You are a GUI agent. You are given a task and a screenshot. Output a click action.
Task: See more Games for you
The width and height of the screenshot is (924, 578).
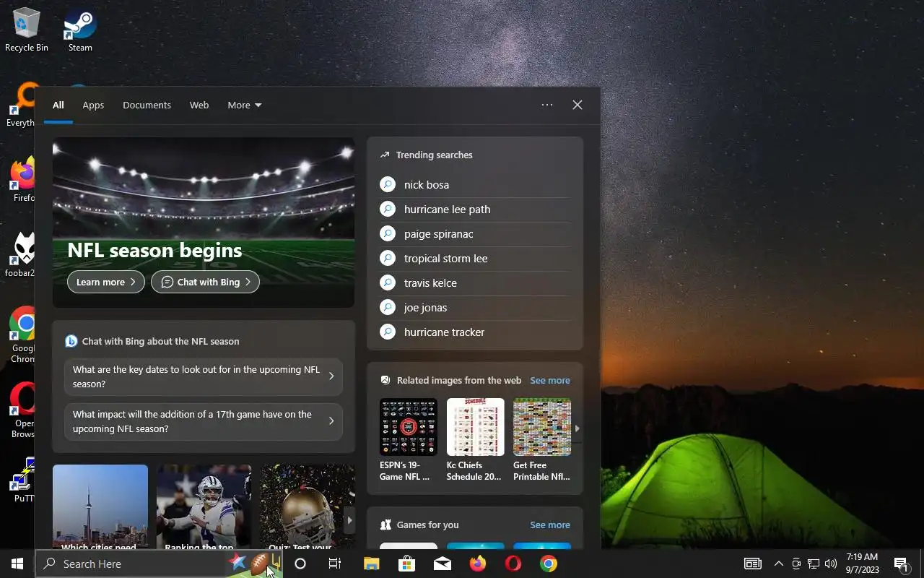tap(550, 525)
